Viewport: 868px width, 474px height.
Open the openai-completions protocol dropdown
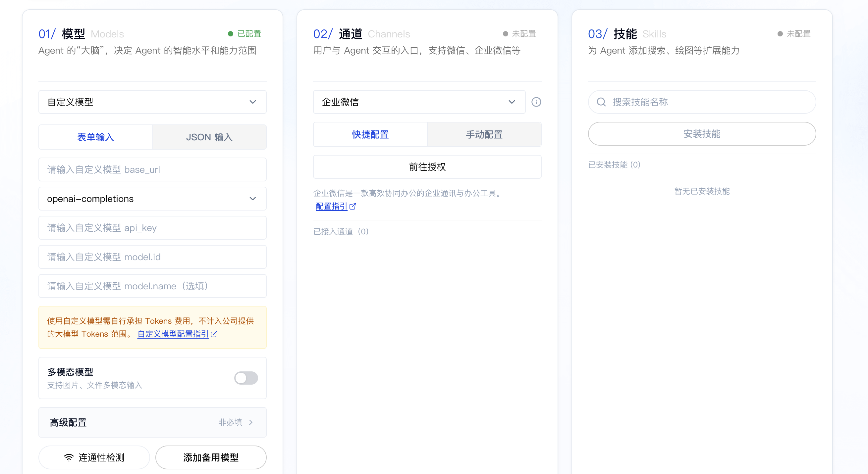pyautogui.click(x=153, y=199)
